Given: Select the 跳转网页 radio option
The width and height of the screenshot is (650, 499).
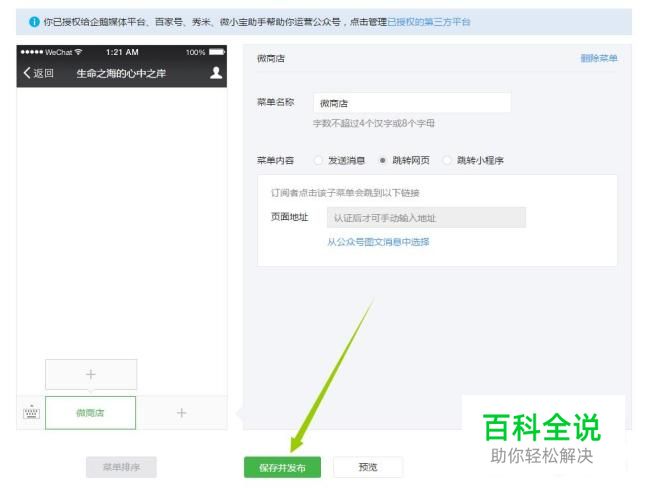Looking at the screenshot, I should [x=383, y=160].
